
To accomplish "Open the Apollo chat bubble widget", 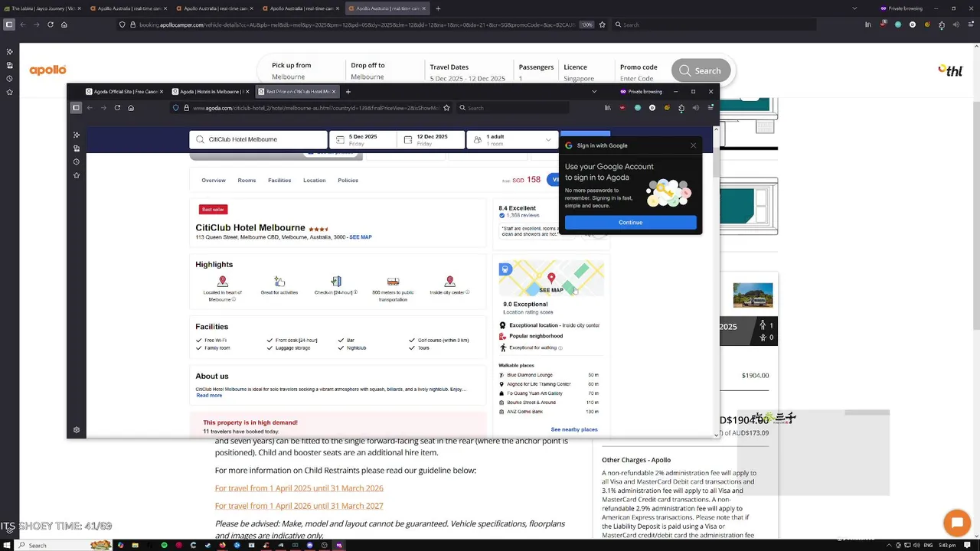I will tap(957, 523).
